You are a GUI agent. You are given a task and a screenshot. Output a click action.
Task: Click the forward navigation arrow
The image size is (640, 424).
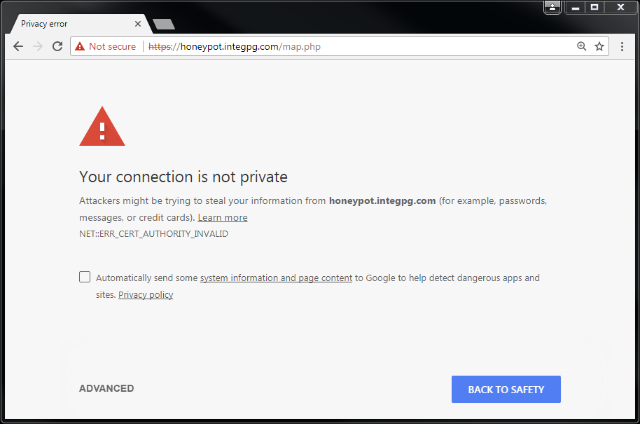coord(38,47)
